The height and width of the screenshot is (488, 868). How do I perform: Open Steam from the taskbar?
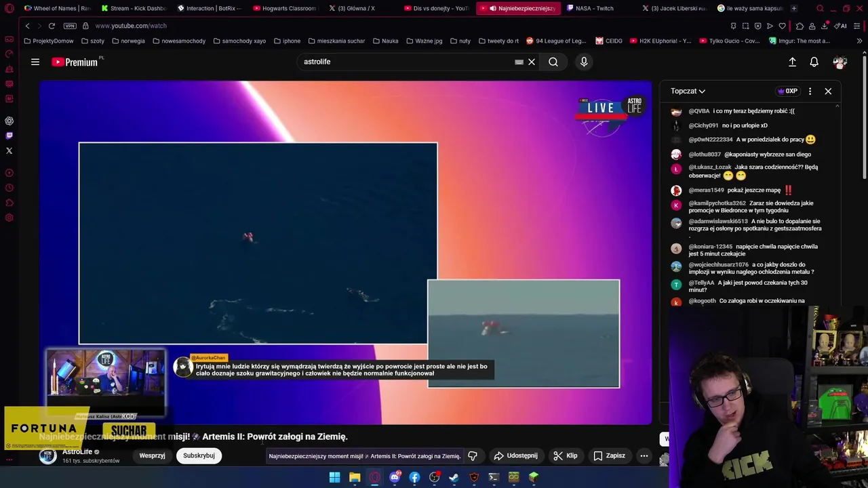(x=454, y=477)
